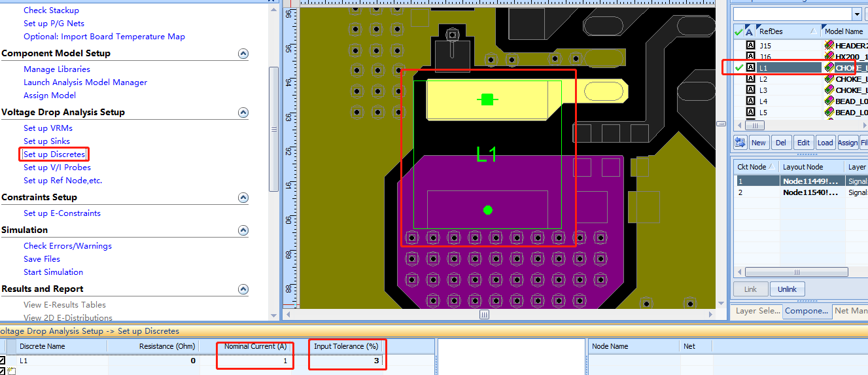Click the A type icon in L4 row
The image size is (868, 375).
point(751,101)
